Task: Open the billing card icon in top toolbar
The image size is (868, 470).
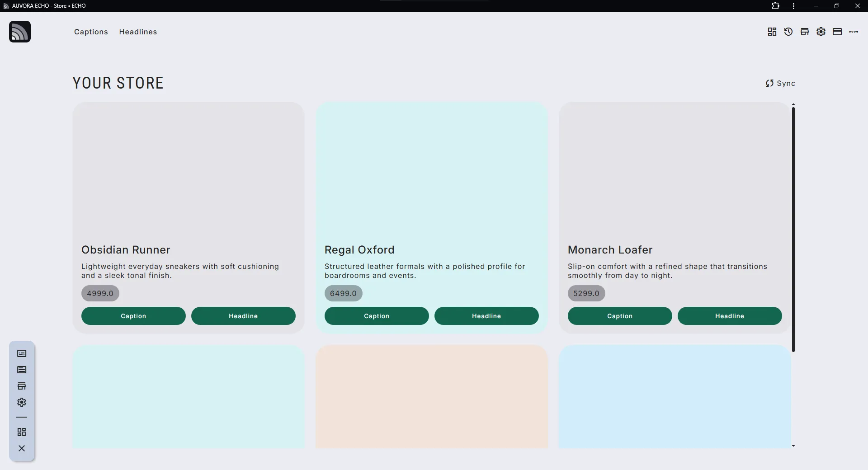Action: (837, 32)
